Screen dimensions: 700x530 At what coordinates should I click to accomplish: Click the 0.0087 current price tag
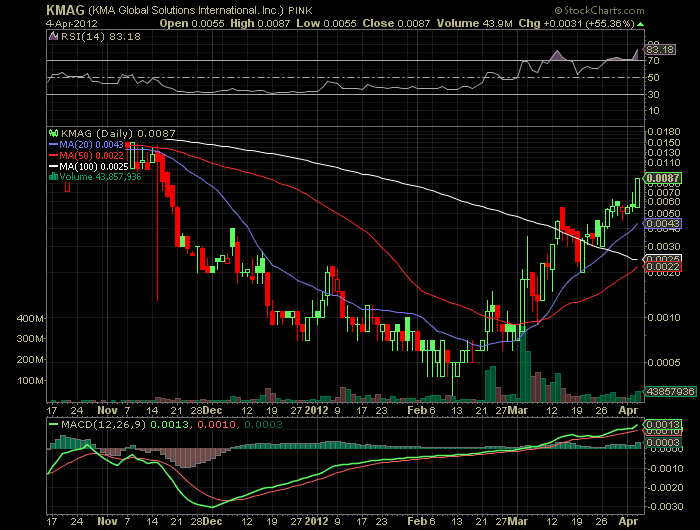(663, 178)
